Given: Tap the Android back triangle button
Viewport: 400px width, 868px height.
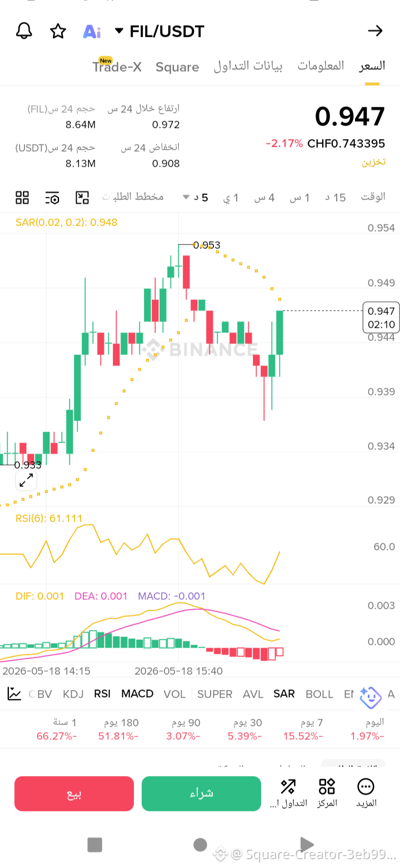Looking at the screenshot, I should coord(306,845).
